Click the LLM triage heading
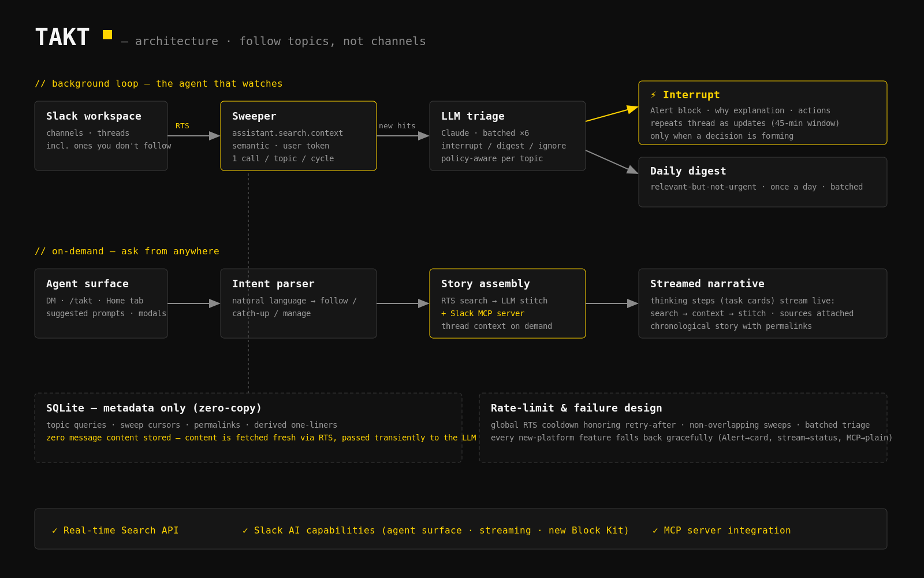Viewport: 924px width, 578px height. pyautogui.click(x=473, y=116)
